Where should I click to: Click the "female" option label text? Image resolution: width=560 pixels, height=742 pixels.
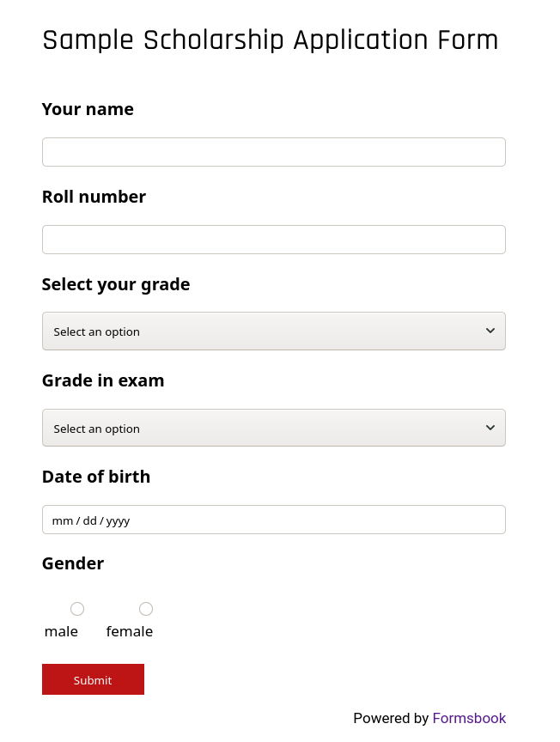(130, 631)
